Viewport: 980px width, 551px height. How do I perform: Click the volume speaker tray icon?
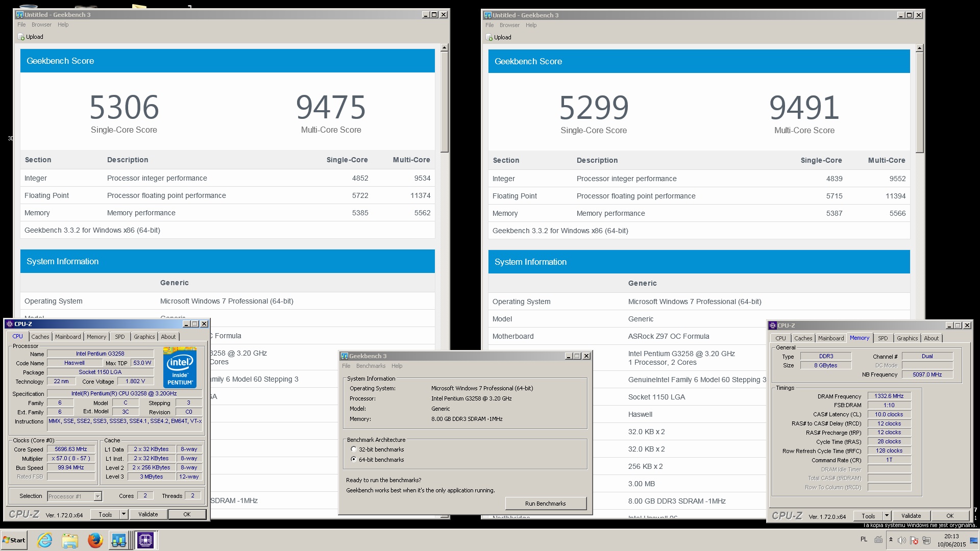click(902, 540)
